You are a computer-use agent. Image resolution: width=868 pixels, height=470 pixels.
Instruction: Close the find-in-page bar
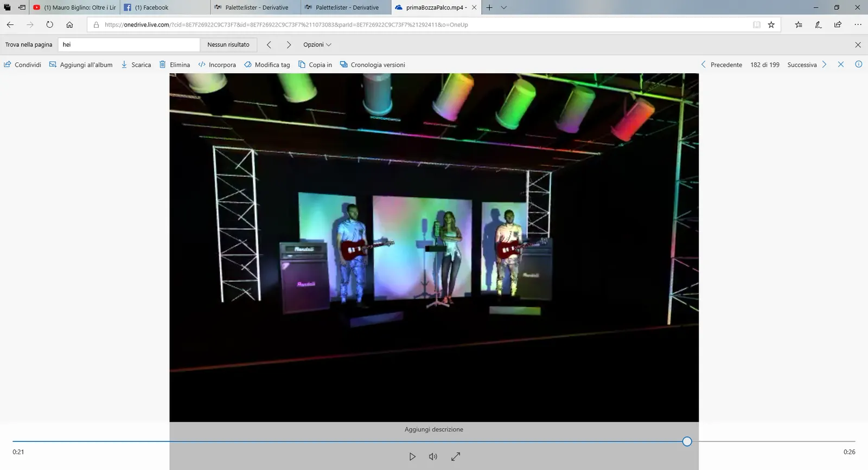[858, 44]
